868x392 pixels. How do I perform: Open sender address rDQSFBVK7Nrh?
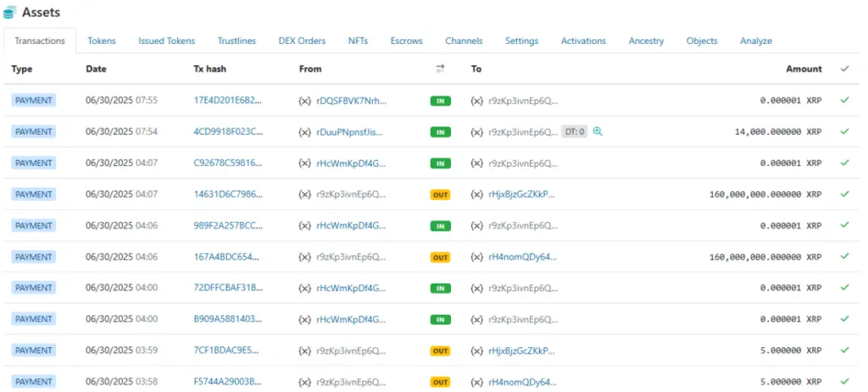pos(352,101)
